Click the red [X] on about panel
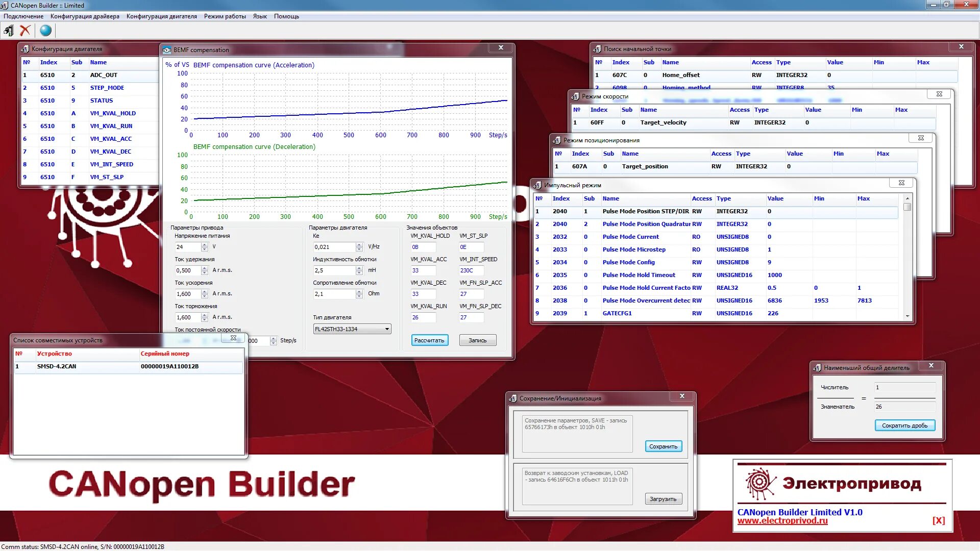980x551 pixels. tap(938, 521)
